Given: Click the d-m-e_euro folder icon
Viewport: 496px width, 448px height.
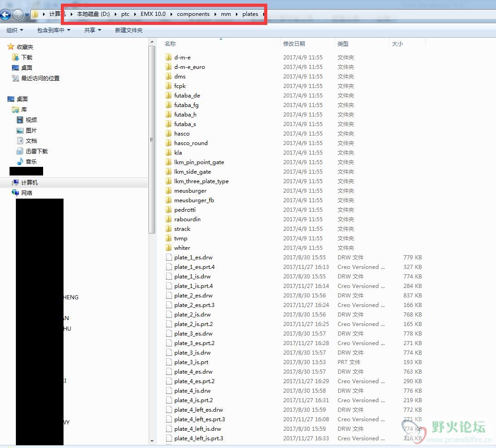Looking at the screenshot, I should tap(169, 67).
